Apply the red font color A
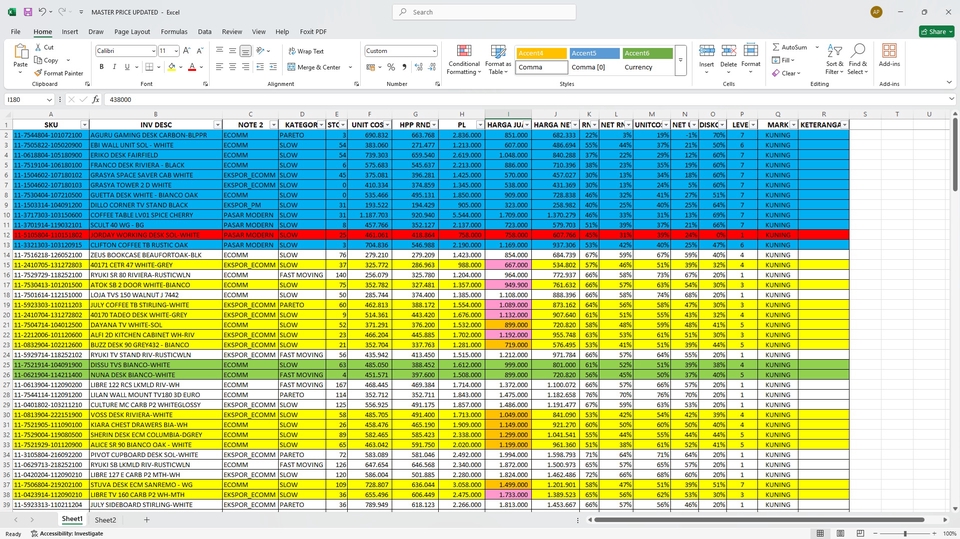960x539 pixels. click(x=192, y=67)
